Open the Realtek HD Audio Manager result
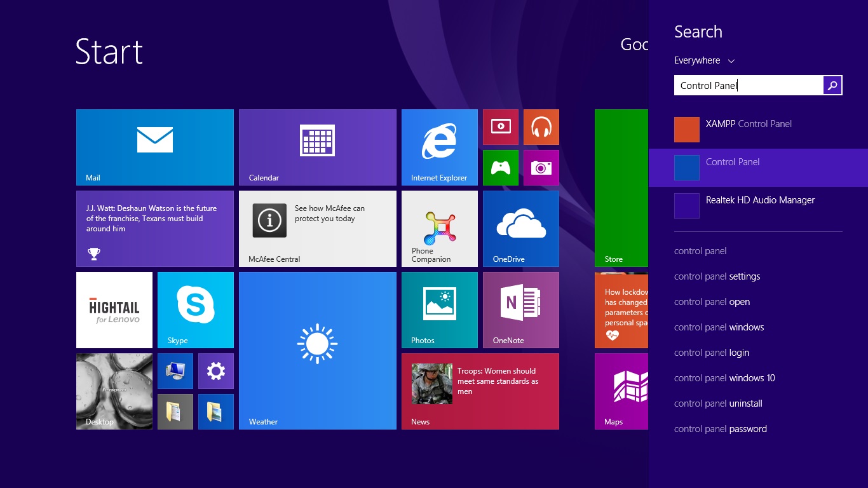Screen dimensions: 868x488 click(x=759, y=206)
